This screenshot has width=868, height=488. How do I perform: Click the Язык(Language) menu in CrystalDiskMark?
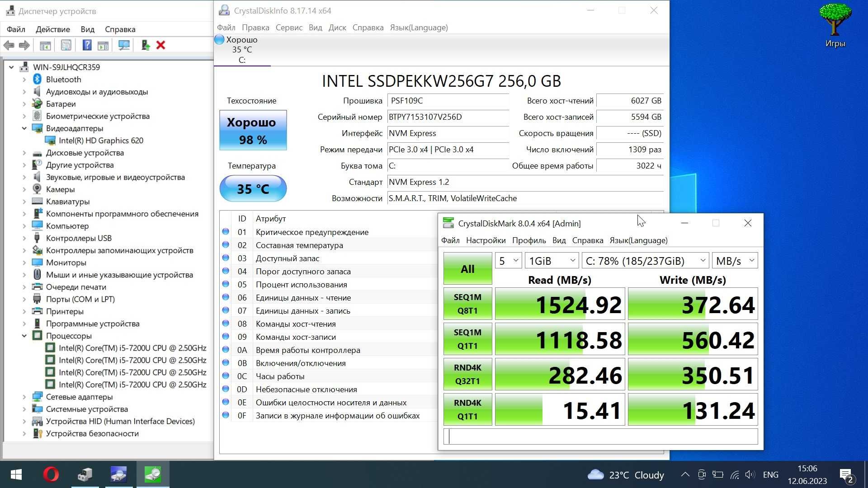[x=638, y=239]
